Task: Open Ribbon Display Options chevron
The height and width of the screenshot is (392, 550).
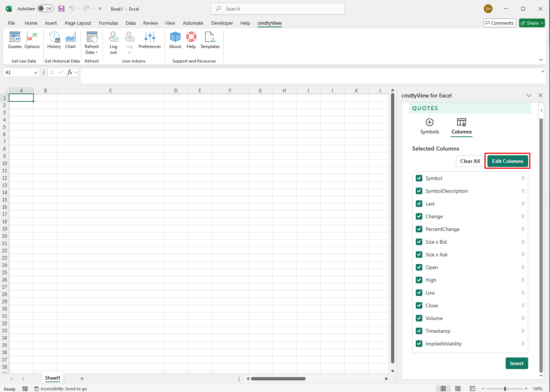Action: [x=541, y=60]
